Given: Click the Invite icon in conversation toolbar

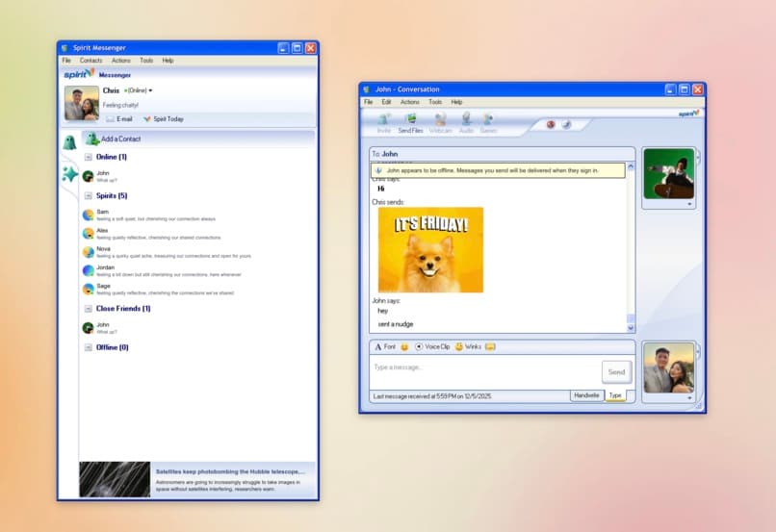Looking at the screenshot, I should [384, 122].
